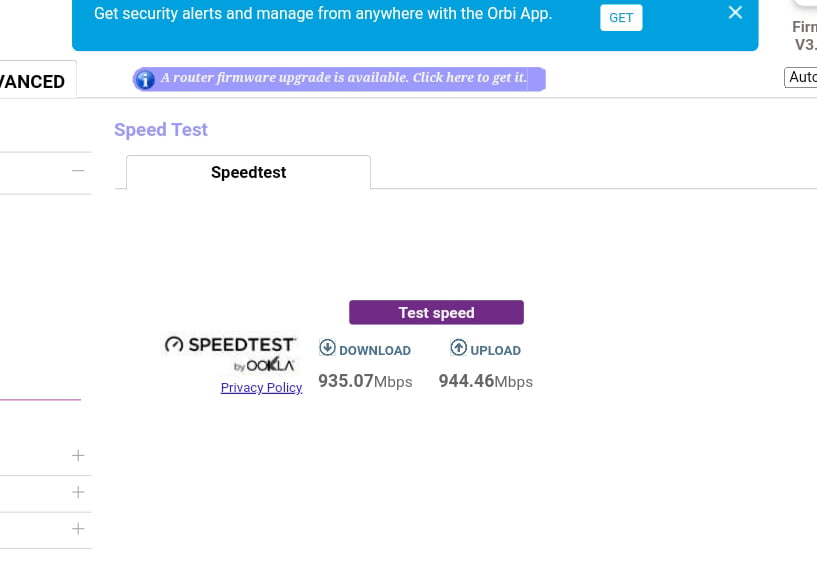Open the Privacy Policy link
The width and height of the screenshot is (817, 583).
[x=261, y=388]
